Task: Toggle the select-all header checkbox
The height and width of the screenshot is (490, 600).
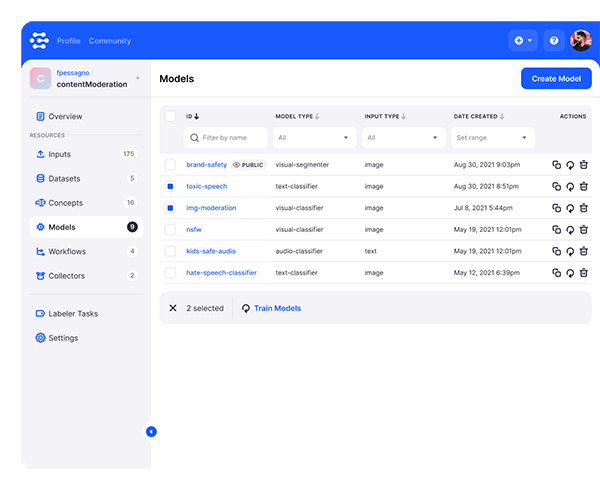Action: click(x=170, y=117)
